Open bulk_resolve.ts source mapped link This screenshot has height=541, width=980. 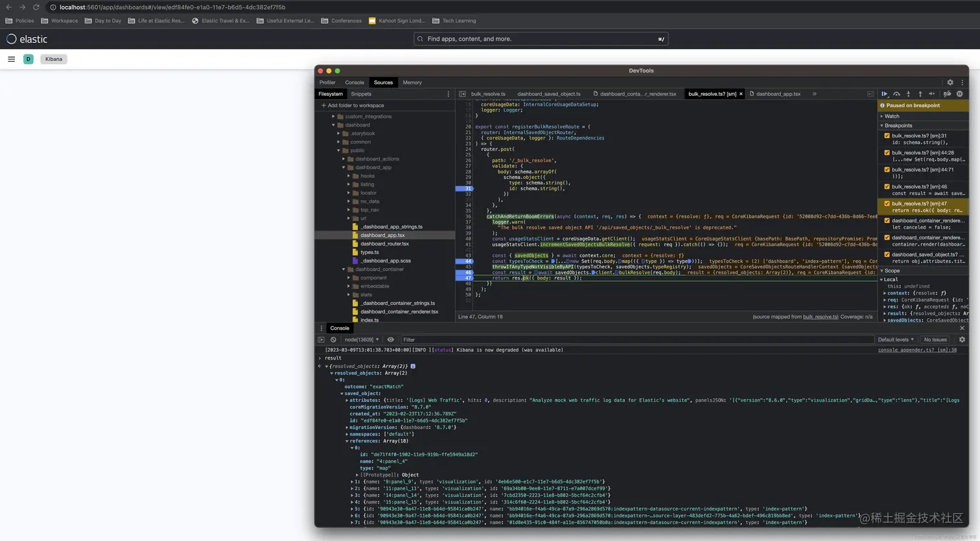820,317
